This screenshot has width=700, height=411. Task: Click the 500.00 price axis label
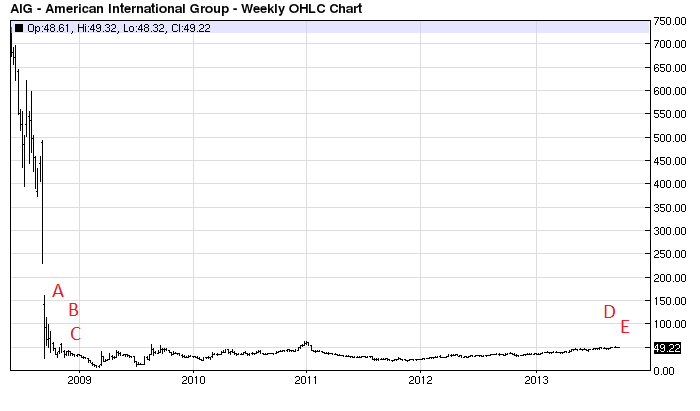(670, 138)
